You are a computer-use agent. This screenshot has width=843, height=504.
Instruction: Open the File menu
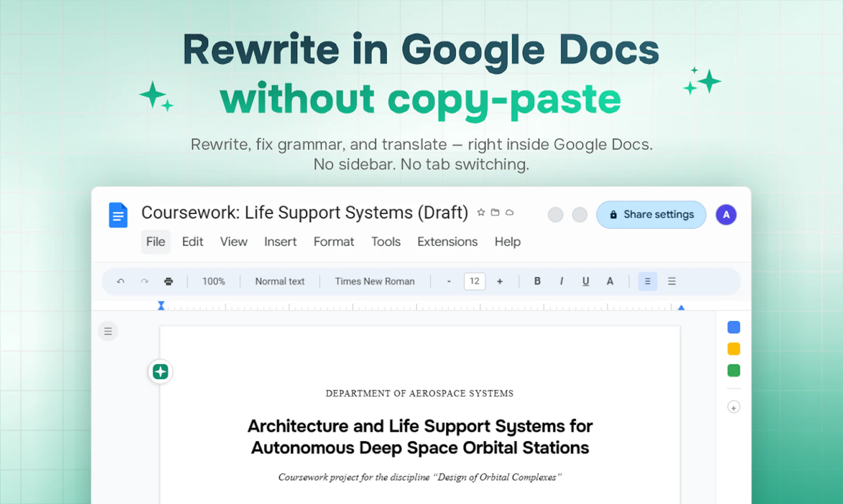(x=155, y=242)
